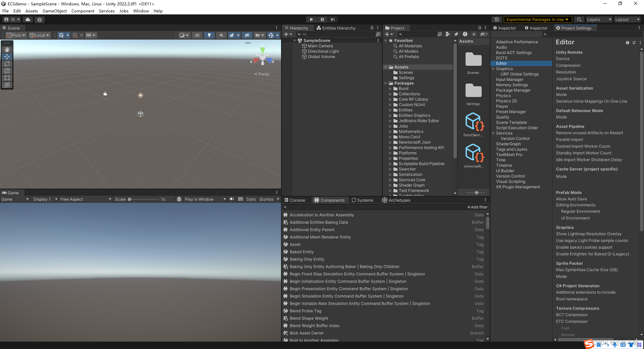
Task: Open the Undo History button
Action: pyautogui.click(x=497, y=19)
